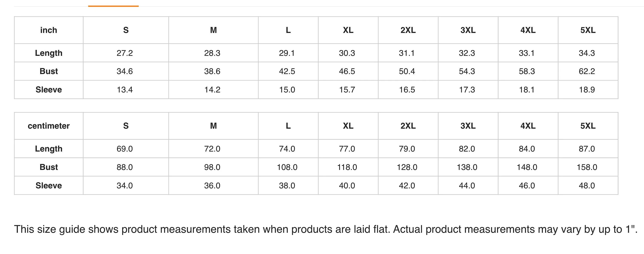The image size is (644, 254).
Task: Click the 3XL header in centimeter table
Action: point(468,126)
